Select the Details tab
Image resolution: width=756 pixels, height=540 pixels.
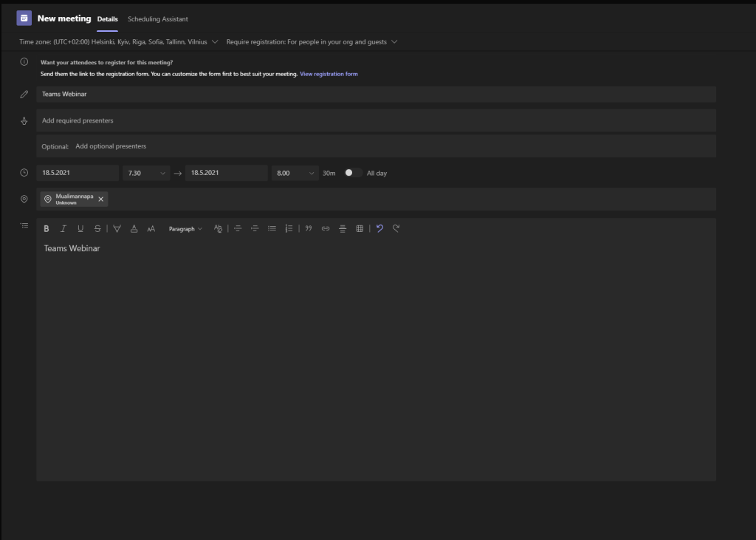[x=107, y=19]
